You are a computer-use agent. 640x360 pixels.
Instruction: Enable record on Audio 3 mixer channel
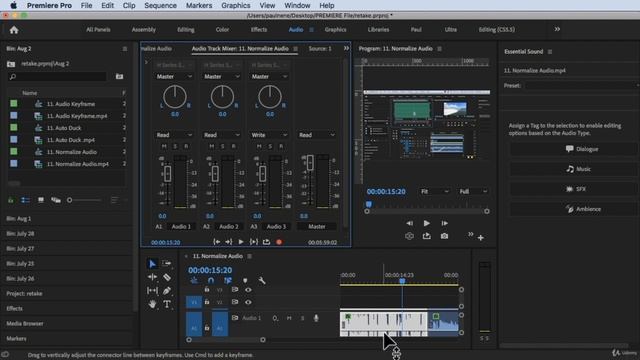coord(281,146)
